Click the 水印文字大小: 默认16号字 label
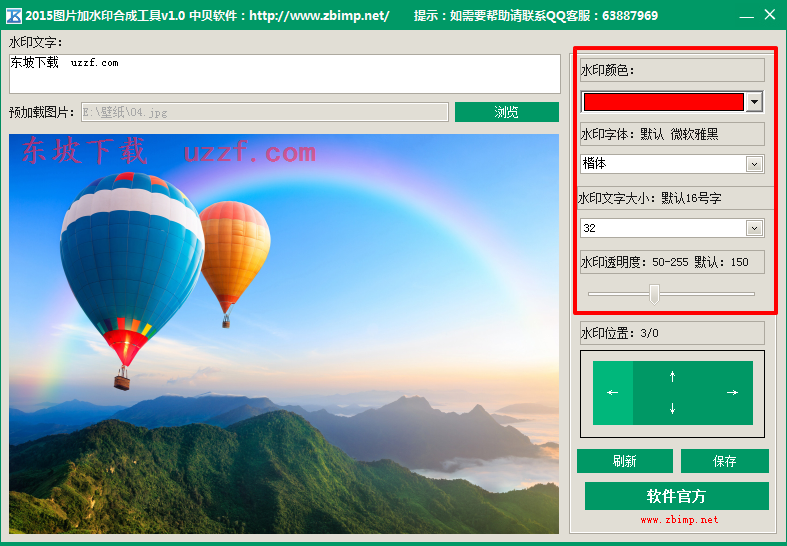 tap(675, 198)
